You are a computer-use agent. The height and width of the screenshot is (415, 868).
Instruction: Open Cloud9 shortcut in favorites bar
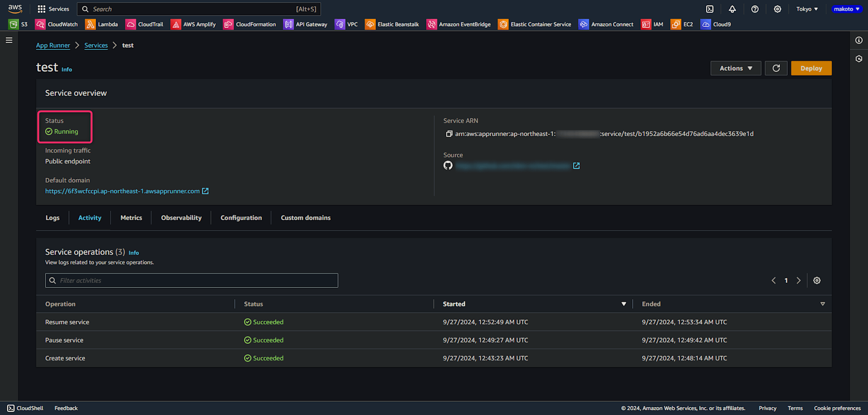point(716,24)
